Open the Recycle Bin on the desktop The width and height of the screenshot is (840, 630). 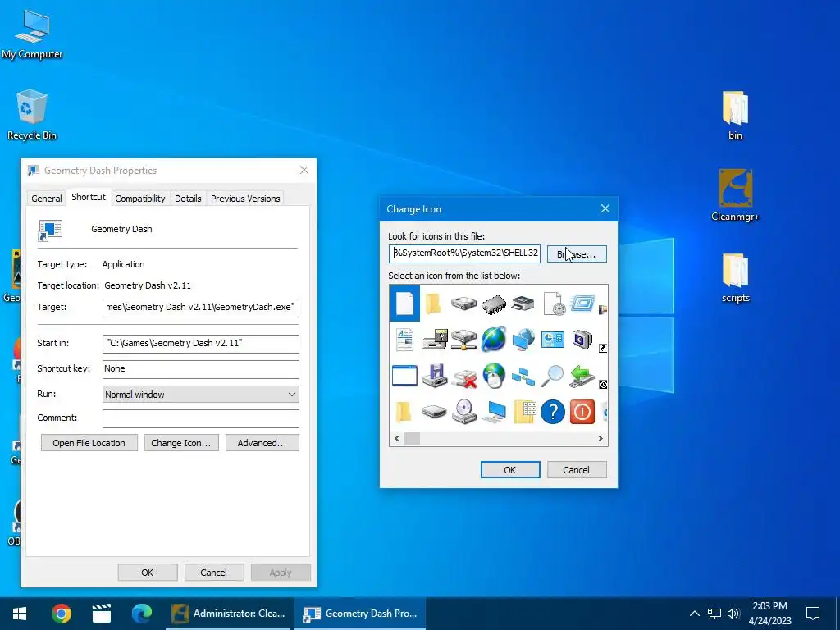coord(32,115)
